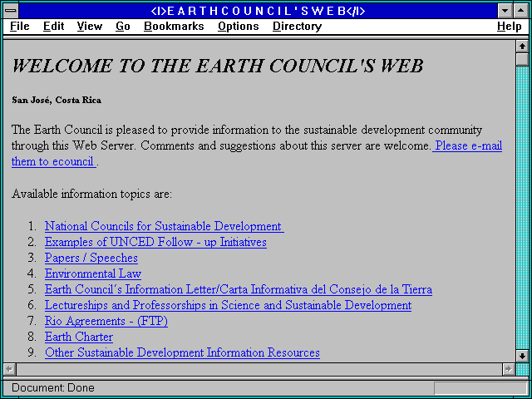This screenshot has width=532, height=399.
Task: Click the 'San José, Costa Rica' text
Action: 57,100
